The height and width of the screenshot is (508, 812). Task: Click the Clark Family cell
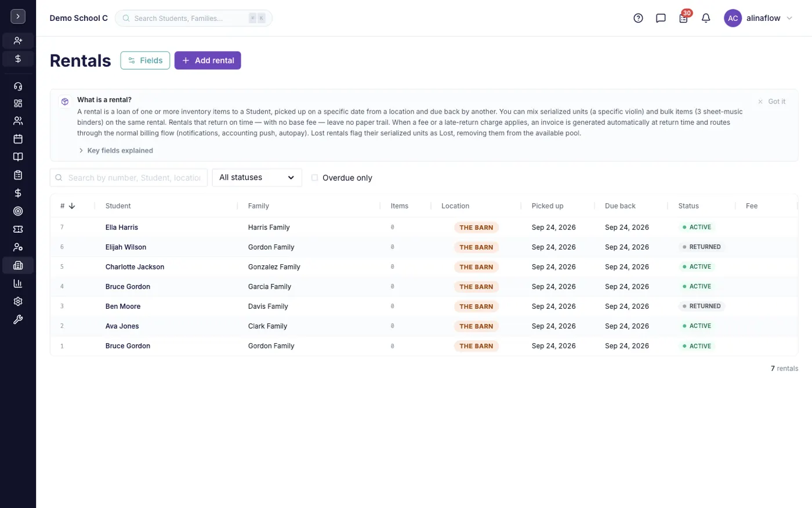[x=267, y=326]
